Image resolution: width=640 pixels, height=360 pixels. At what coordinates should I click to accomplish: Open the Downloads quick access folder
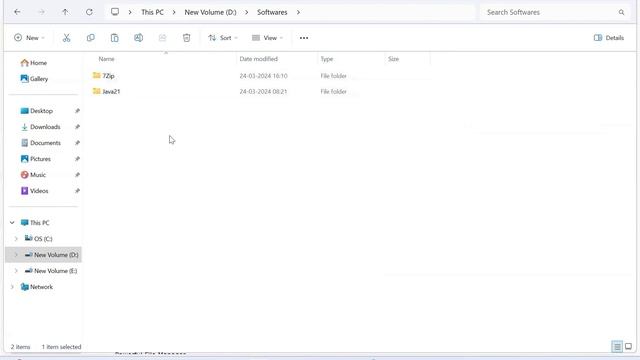click(x=45, y=127)
